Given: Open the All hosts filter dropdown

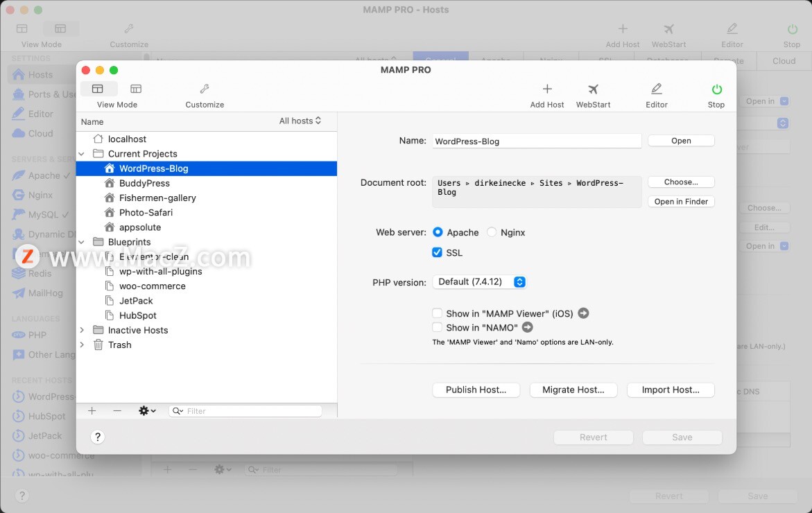Looking at the screenshot, I should (300, 121).
